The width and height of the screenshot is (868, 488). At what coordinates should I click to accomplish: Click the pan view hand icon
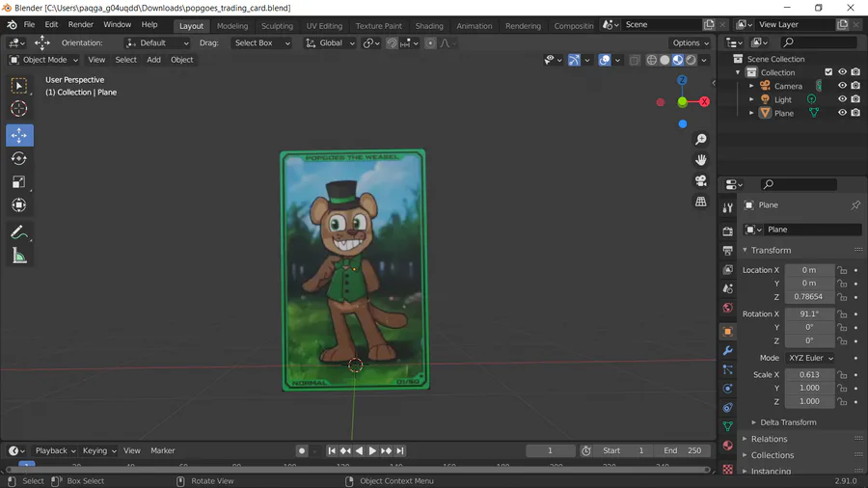pyautogui.click(x=701, y=160)
